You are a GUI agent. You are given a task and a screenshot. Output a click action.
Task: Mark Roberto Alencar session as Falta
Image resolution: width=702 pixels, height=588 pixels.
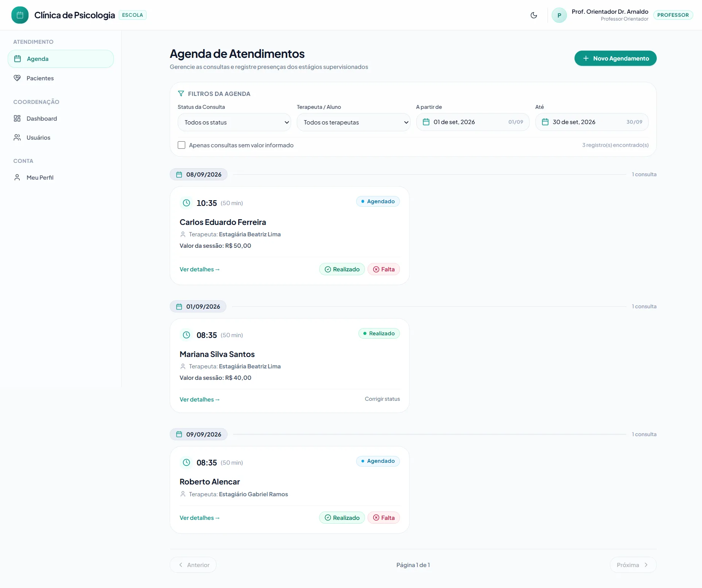pyautogui.click(x=384, y=518)
